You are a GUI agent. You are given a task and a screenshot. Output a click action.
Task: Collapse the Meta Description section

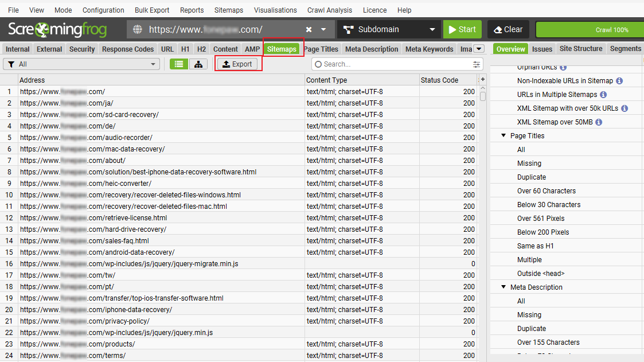click(x=504, y=287)
